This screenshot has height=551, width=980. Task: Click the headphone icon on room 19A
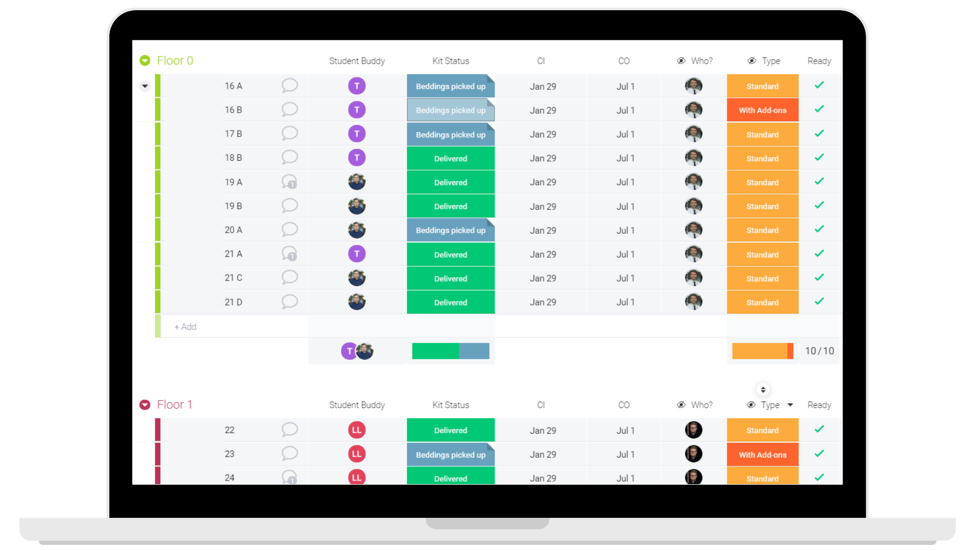click(x=289, y=182)
